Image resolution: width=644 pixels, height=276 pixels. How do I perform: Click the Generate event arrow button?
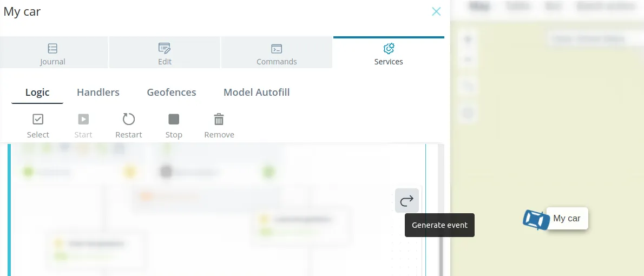click(407, 200)
